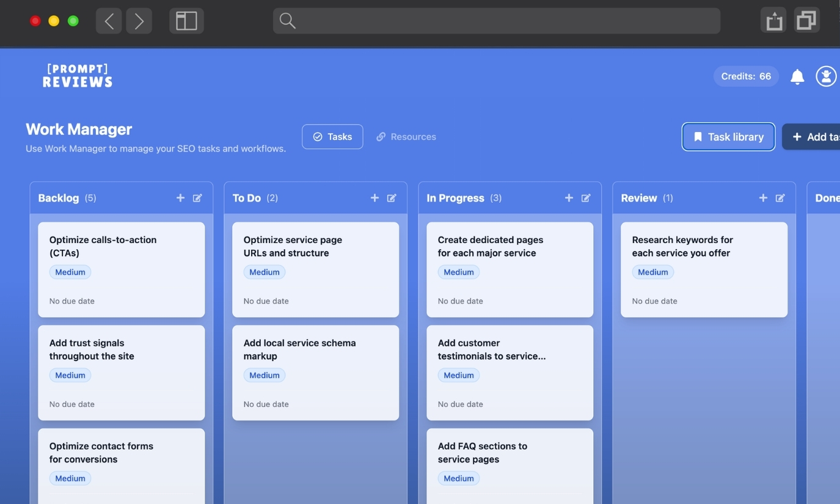Image resolution: width=840 pixels, height=504 pixels.
Task: Switch to the Resources tab
Action: (x=406, y=137)
